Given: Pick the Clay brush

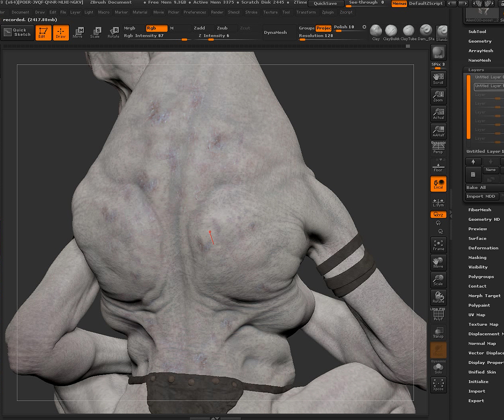Looking at the screenshot, I should [x=376, y=33].
